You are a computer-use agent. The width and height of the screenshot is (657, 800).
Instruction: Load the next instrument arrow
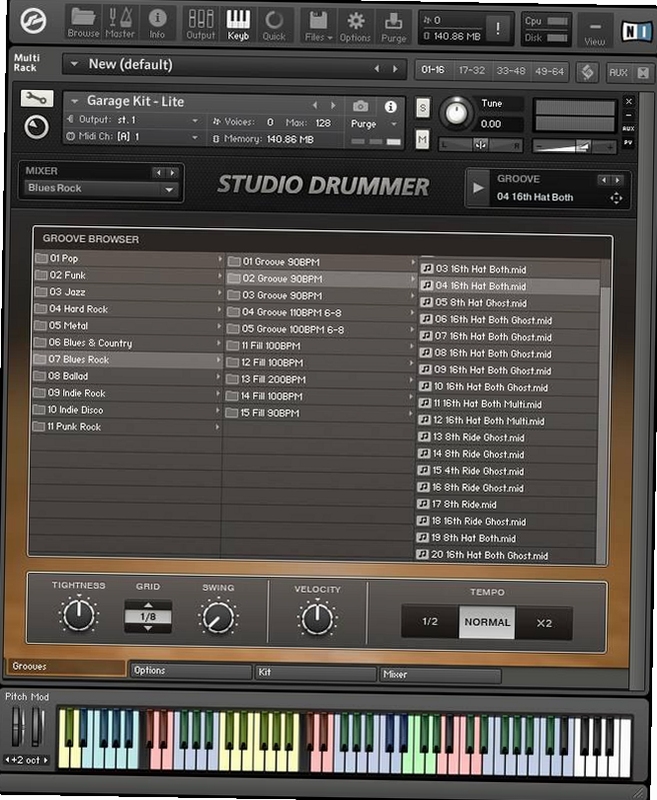coord(333,106)
